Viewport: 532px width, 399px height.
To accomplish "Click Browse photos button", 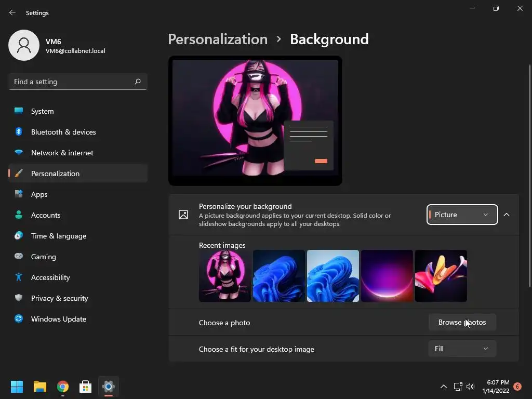I will [x=462, y=322].
